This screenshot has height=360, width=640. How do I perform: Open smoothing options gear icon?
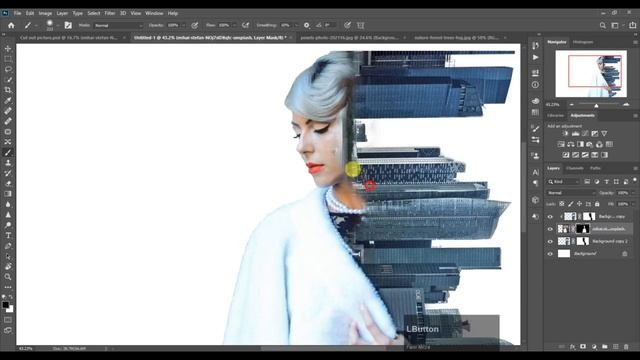[307, 25]
